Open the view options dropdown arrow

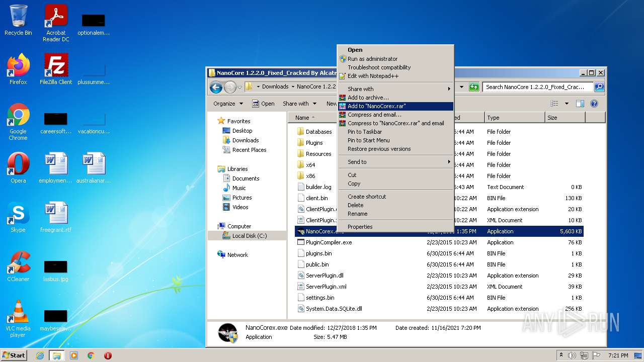click(x=567, y=104)
